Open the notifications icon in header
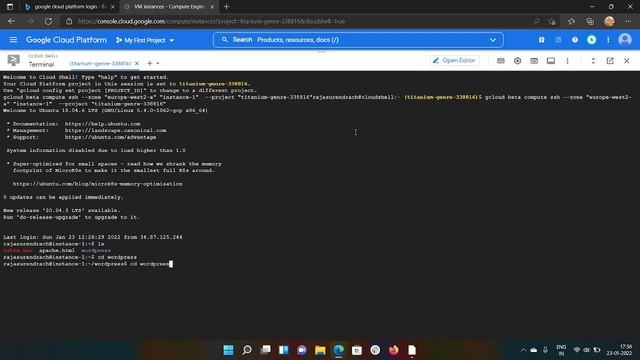Screen dimensions: 640x360 (591, 40)
